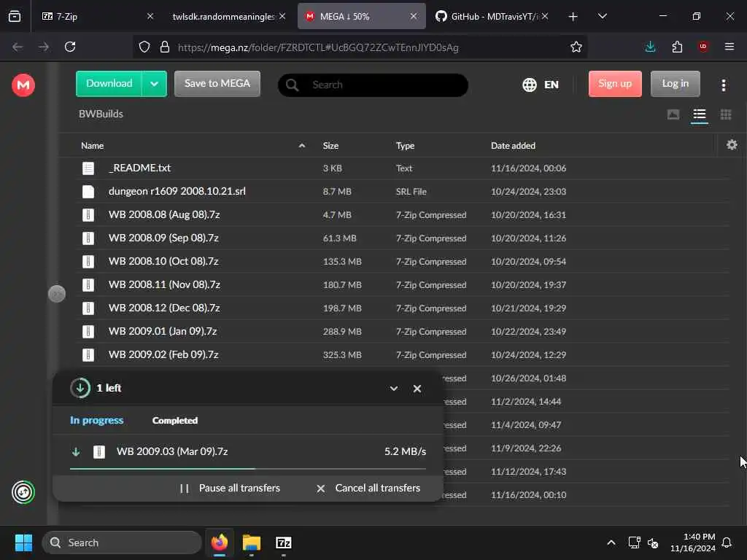
Task: Select the _README.txt file
Action: click(403, 168)
